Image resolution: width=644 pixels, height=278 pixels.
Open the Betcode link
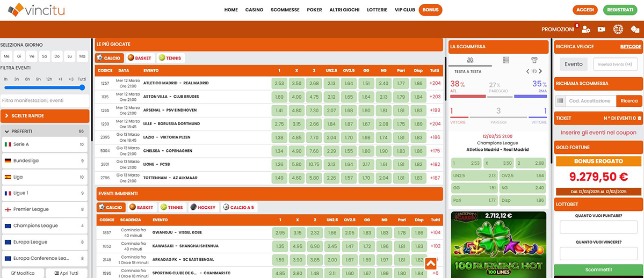coord(631,47)
